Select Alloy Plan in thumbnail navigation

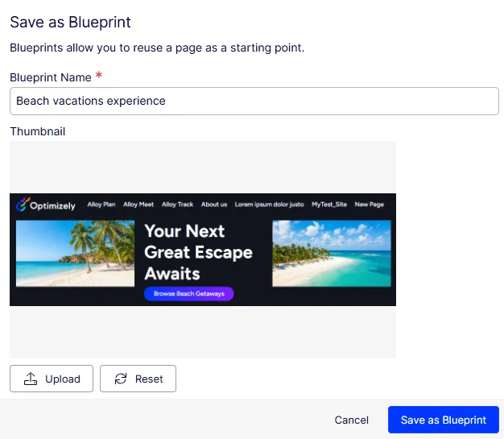tap(101, 205)
